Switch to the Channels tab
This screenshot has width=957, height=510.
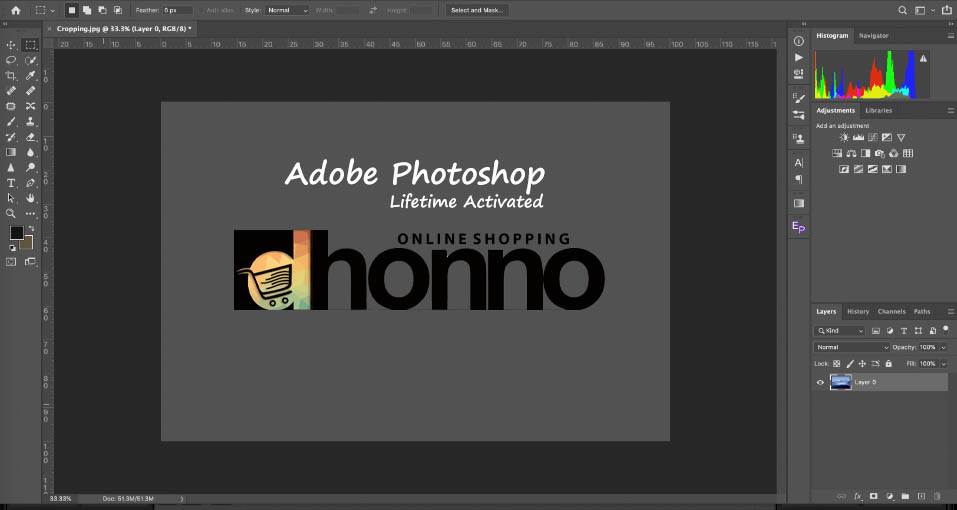pos(891,311)
